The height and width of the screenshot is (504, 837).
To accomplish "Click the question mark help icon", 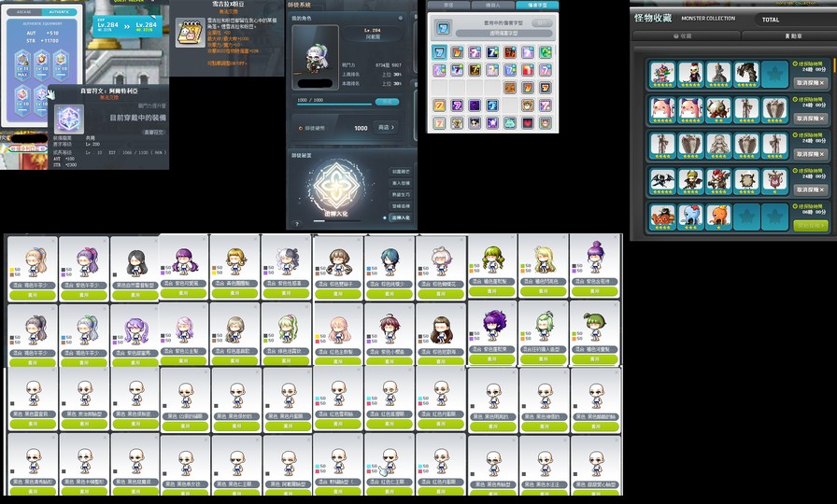I will tap(297, 224).
